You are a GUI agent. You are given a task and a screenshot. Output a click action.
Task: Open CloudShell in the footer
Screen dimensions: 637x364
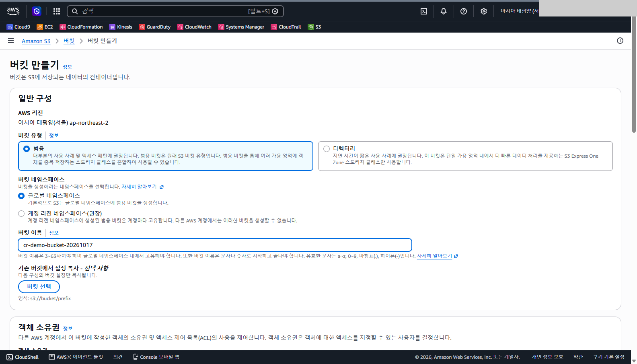(23, 357)
